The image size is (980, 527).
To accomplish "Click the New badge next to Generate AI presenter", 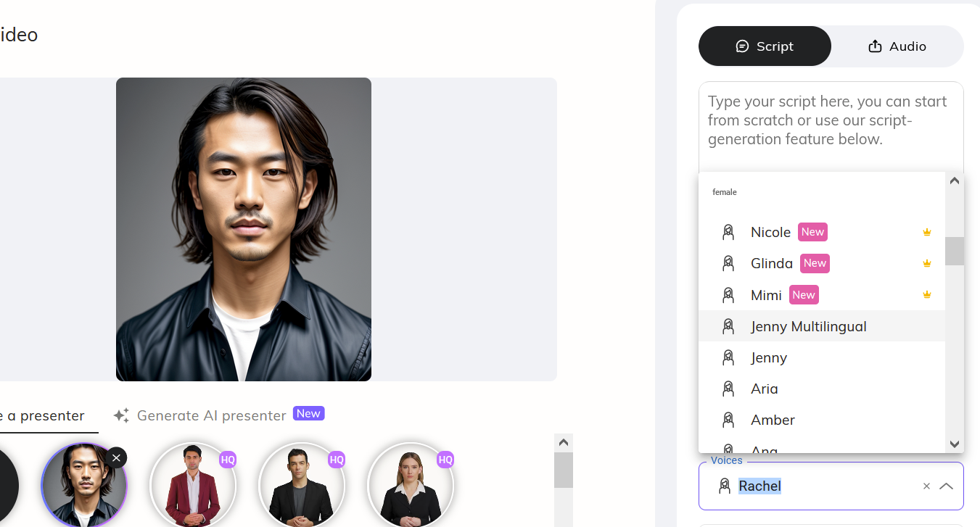I will (308, 413).
